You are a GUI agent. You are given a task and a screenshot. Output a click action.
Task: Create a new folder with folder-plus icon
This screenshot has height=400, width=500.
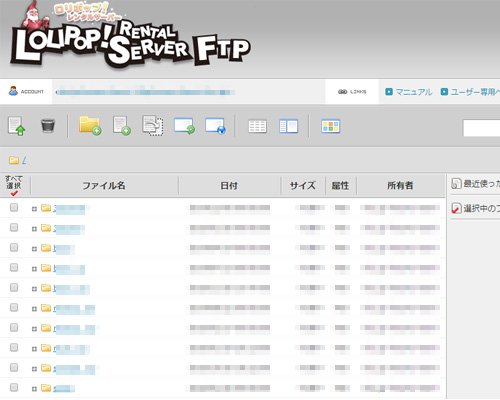point(90,126)
